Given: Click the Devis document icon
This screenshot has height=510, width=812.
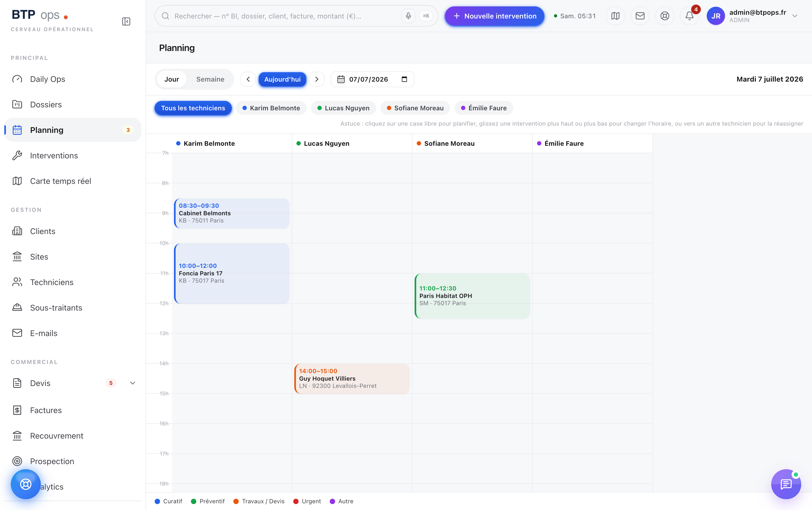Looking at the screenshot, I should (17, 383).
